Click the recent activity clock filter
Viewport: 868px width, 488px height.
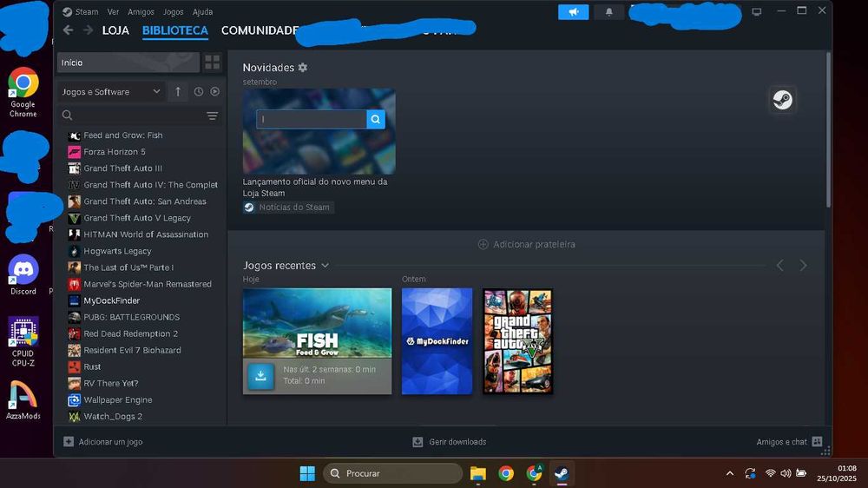point(198,91)
